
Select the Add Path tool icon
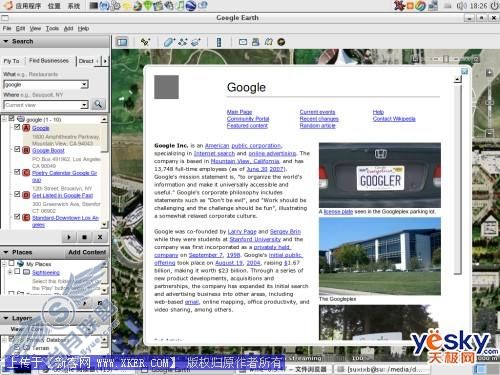[183, 42]
